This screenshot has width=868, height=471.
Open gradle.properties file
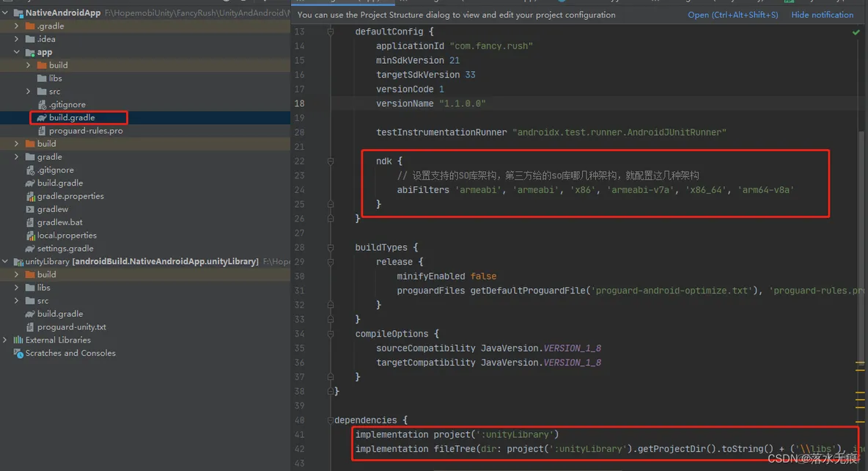pyautogui.click(x=70, y=196)
